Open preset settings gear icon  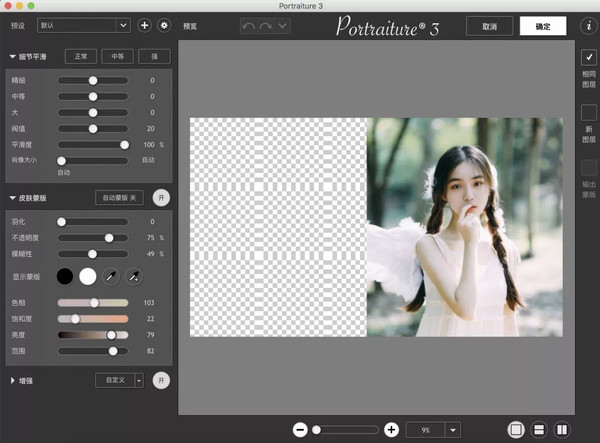pos(164,25)
